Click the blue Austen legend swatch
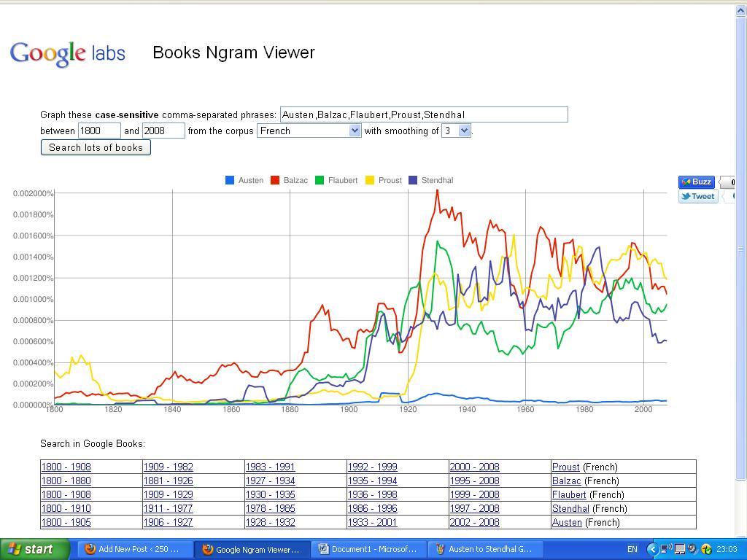The image size is (747, 560). (x=230, y=181)
